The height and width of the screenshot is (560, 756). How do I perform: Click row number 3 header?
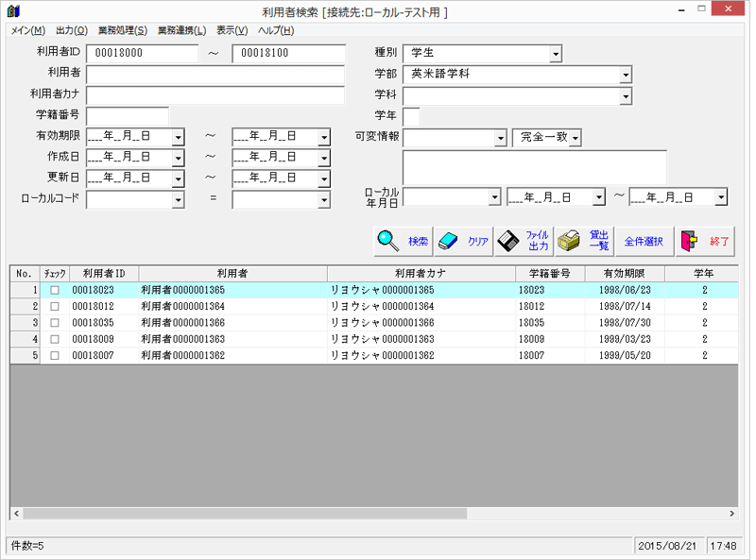[x=26, y=323]
